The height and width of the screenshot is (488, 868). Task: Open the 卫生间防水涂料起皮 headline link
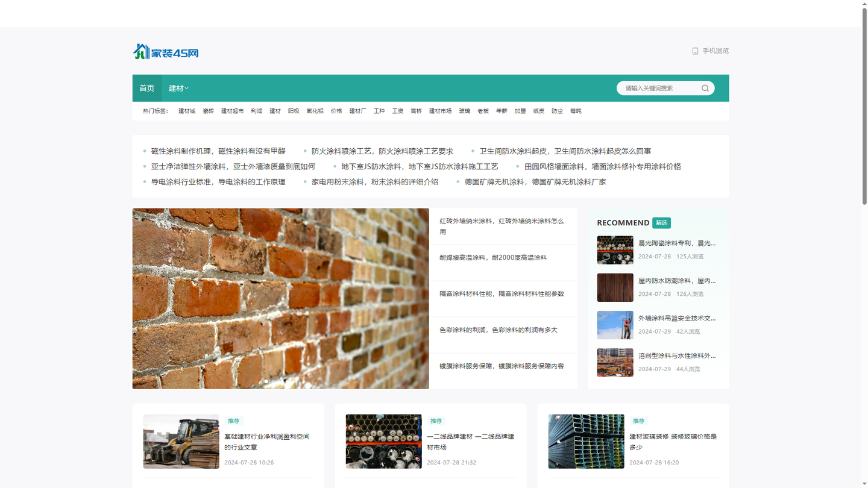[x=565, y=151]
